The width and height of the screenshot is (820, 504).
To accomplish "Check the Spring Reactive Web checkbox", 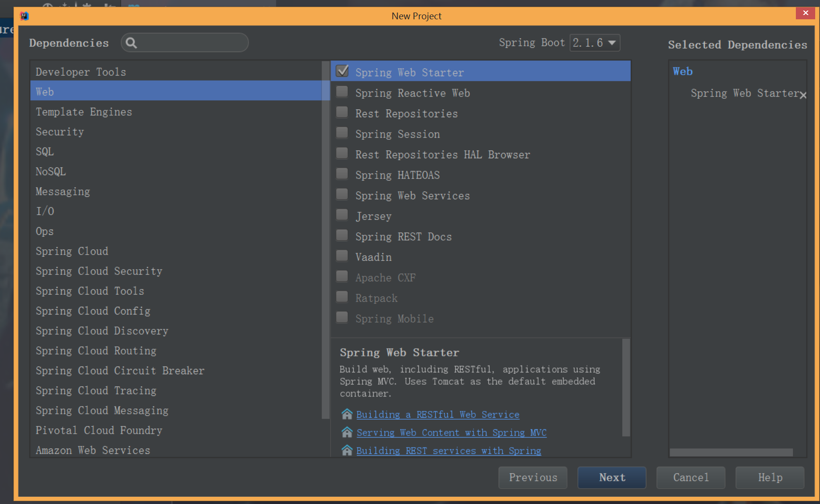I will pyautogui.click(x=342, y=92).
